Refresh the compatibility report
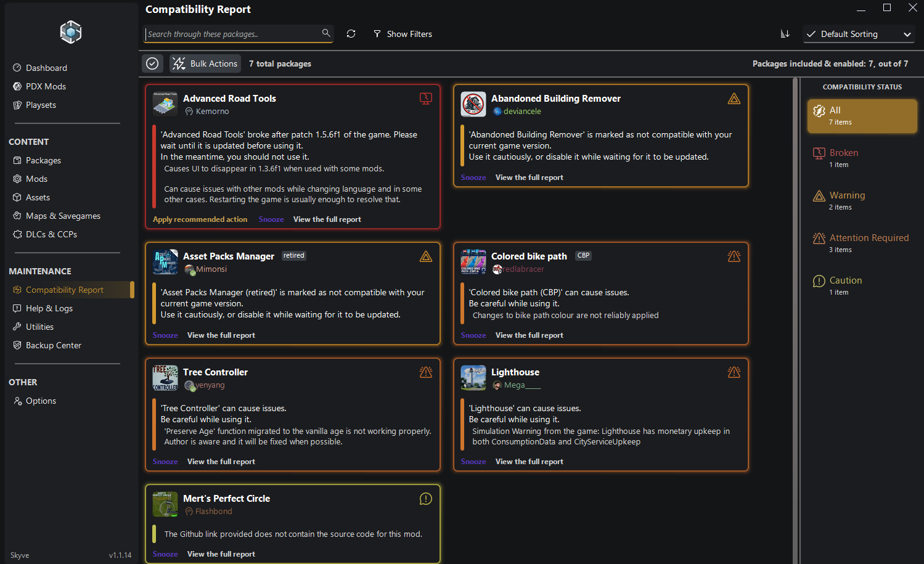924x564 pixels. pyautogui.click(x=351, y=34)
